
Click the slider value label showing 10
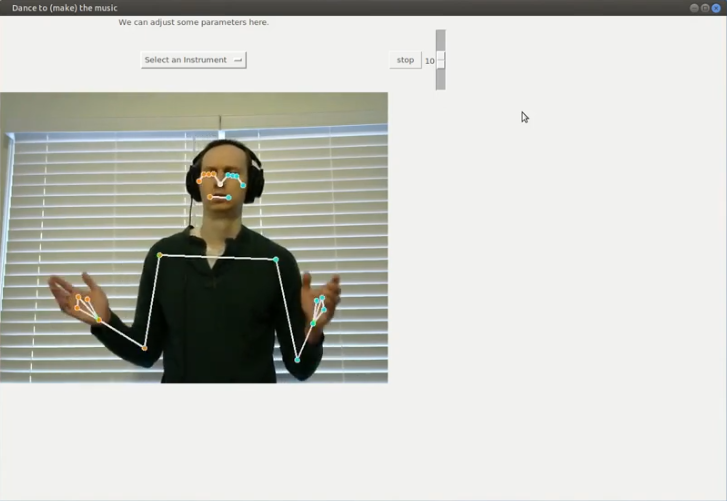(x=429, y=61)
